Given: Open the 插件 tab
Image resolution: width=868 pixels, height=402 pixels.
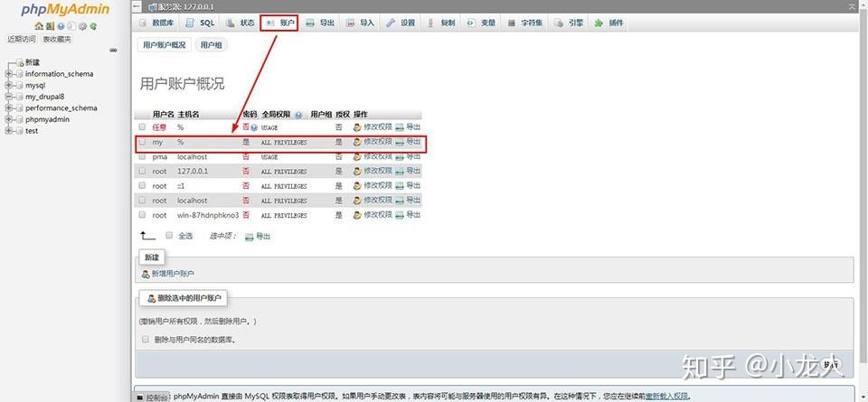Looking at the screenshot, I should pos(609,23).
